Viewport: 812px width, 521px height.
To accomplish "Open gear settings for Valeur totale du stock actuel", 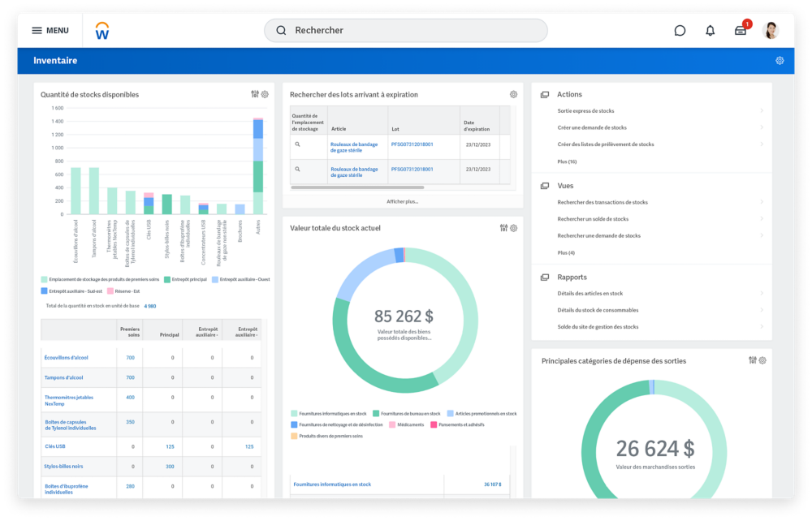I will [513, 228].
